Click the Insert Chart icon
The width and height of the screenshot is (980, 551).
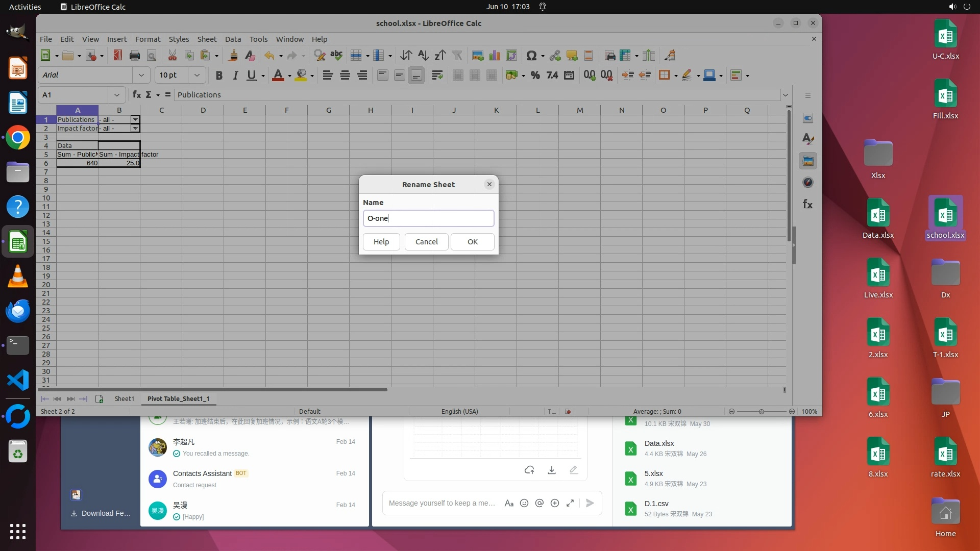[x=494, y=56]
